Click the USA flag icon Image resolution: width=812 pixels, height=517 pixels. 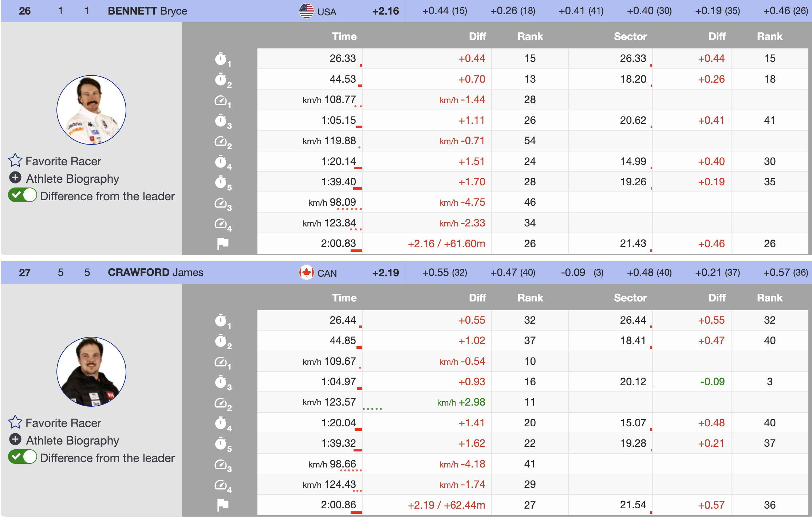(x=306, y=11)
